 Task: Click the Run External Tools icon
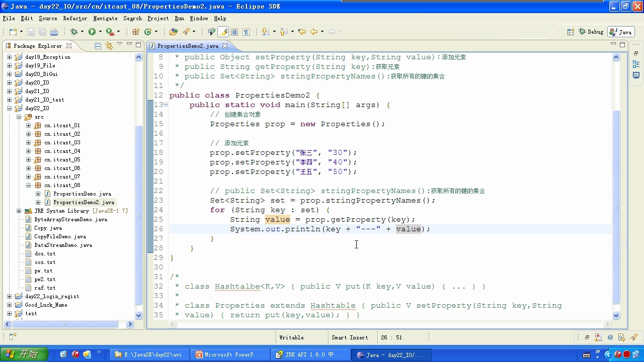110,32
